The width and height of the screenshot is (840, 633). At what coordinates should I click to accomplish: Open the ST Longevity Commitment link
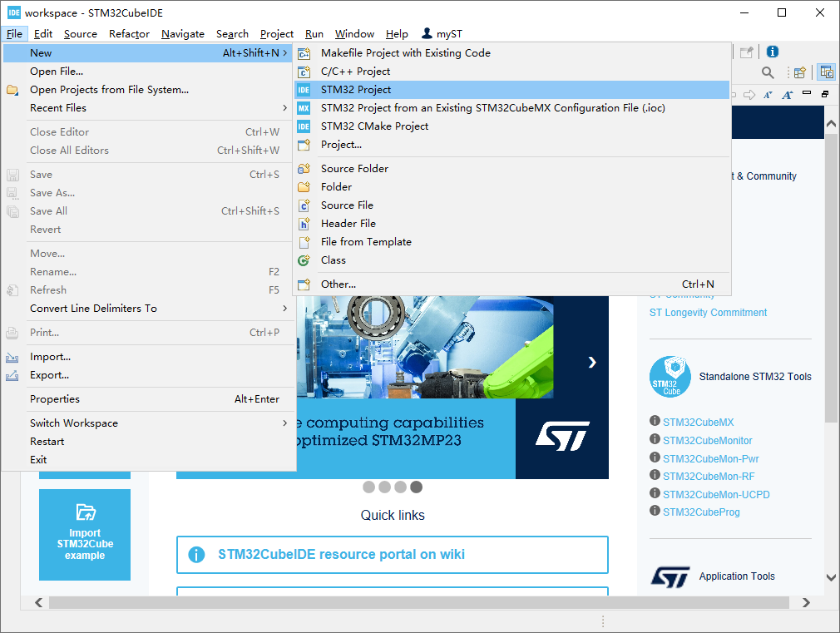[708, 313]
